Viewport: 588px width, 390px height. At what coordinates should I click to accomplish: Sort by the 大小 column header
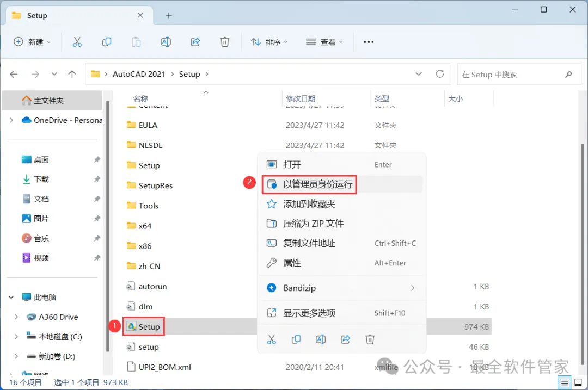(x=456, y=98)
